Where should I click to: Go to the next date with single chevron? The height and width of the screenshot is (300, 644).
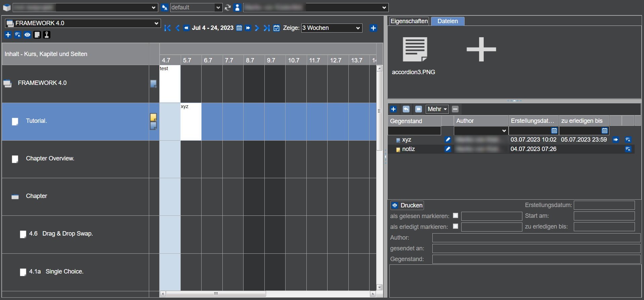(257, 28)
